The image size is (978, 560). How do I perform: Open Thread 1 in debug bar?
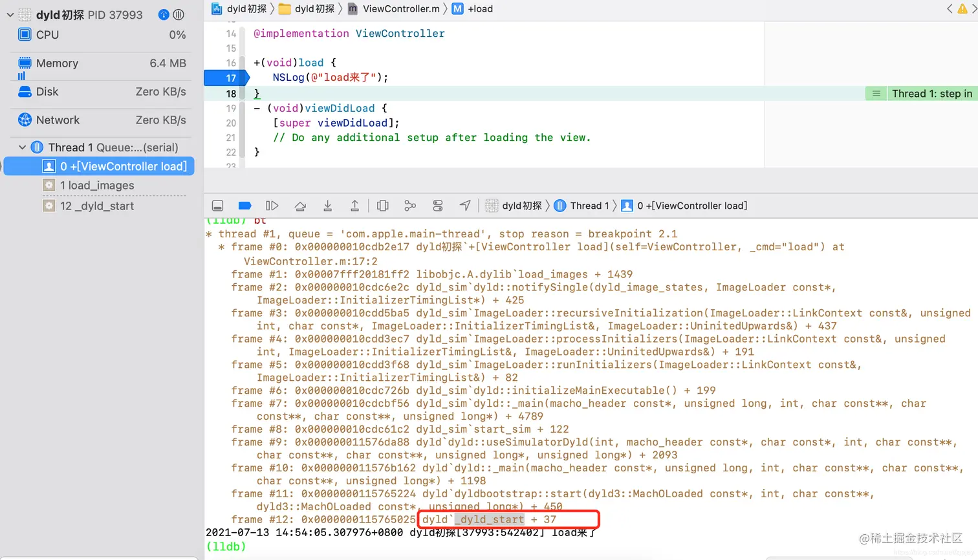[x=581, y=206]
